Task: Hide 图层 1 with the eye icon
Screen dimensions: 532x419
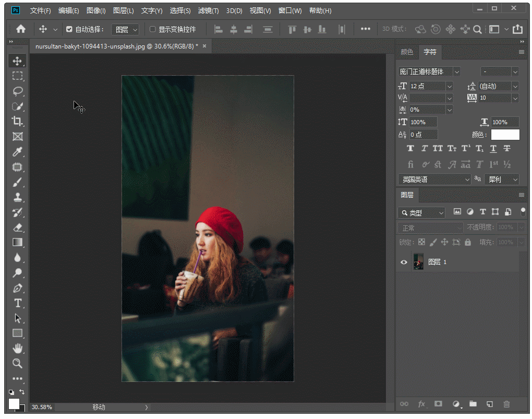Action: click(404, 262)
